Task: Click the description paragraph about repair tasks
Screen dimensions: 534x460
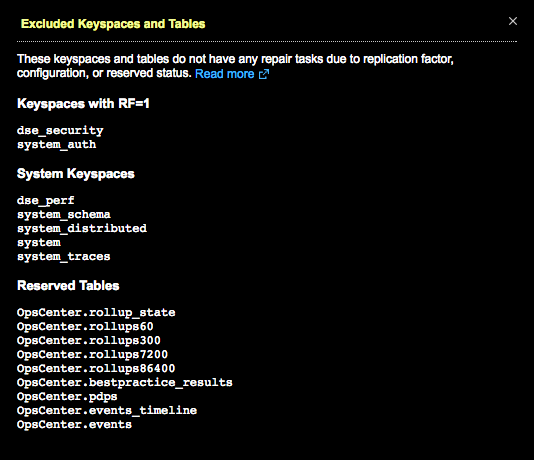Action: [x=235, y=66]
